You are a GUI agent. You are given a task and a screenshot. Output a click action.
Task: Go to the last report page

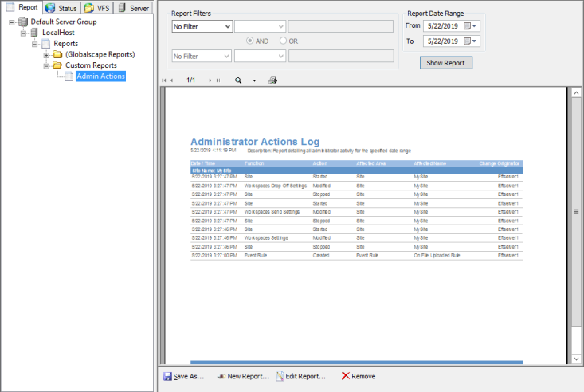[x=218, y=80]
